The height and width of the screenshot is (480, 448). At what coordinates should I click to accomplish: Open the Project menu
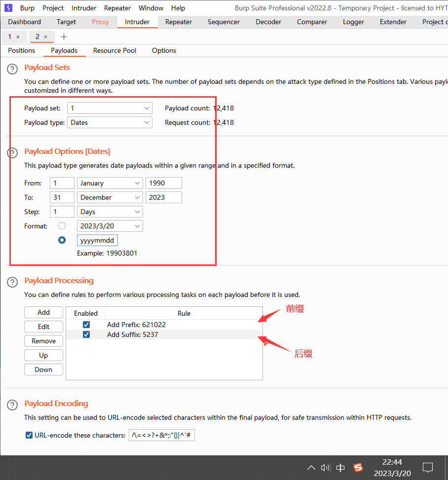point(53,8)
